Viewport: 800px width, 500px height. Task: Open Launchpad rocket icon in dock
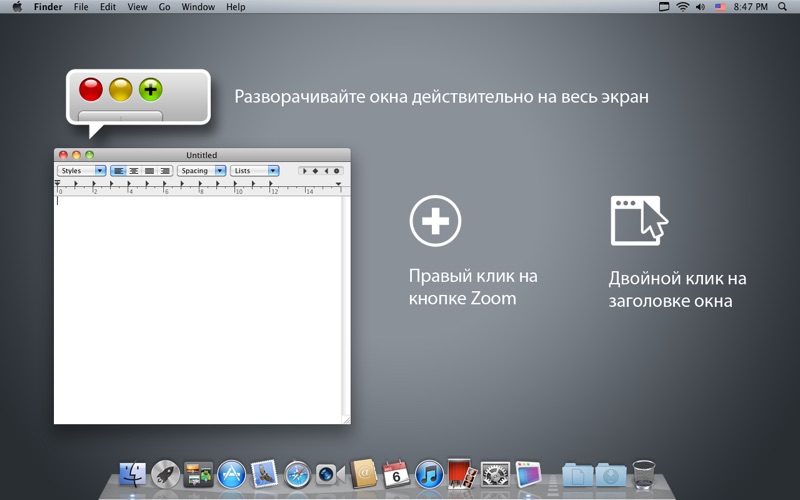pyautogui.click(x=166, y=474)
